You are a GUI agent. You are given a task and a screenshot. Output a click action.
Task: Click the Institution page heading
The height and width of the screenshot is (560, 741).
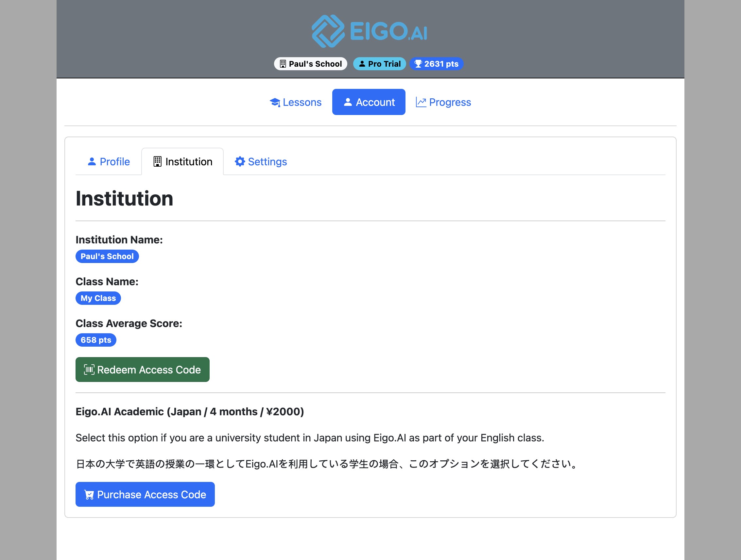pos(124,199)
